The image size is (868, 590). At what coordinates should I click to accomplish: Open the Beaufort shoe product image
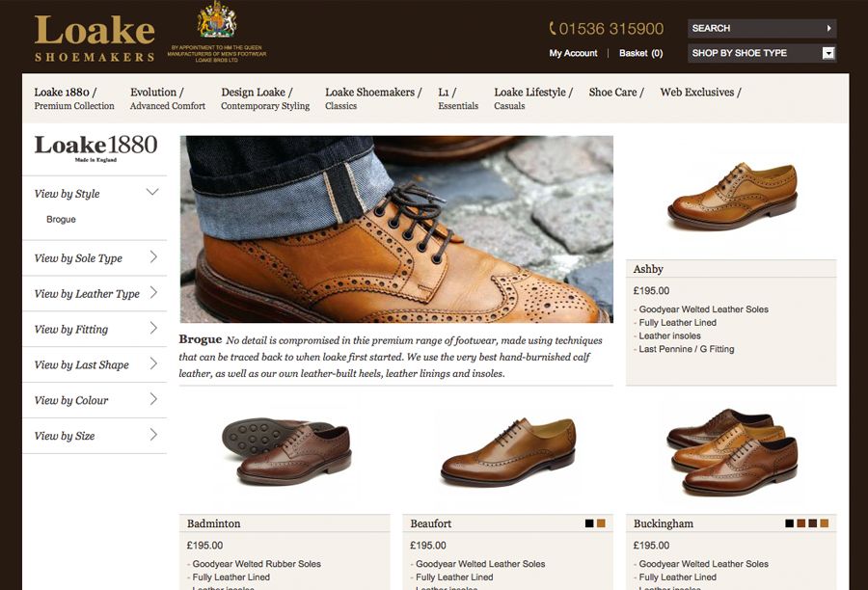tap(508, 451)
